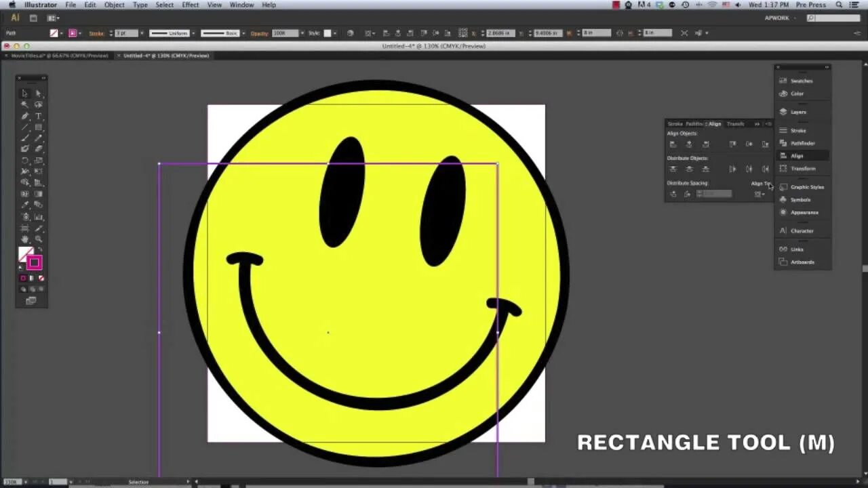Set the None fill mode button

(41, 279)
